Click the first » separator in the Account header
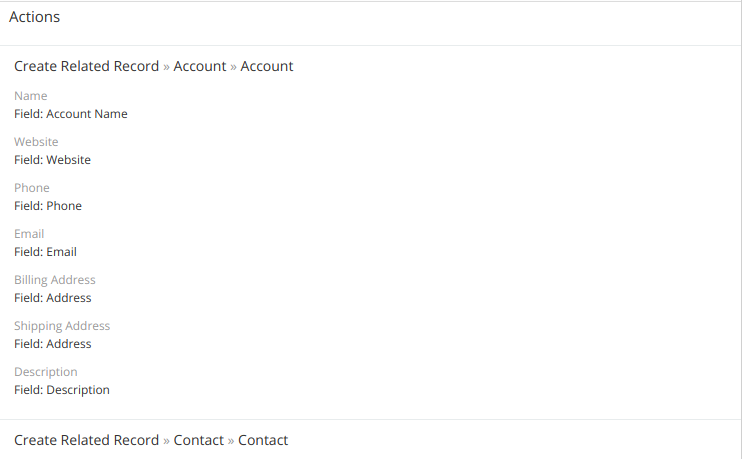 tap(166, 66)
